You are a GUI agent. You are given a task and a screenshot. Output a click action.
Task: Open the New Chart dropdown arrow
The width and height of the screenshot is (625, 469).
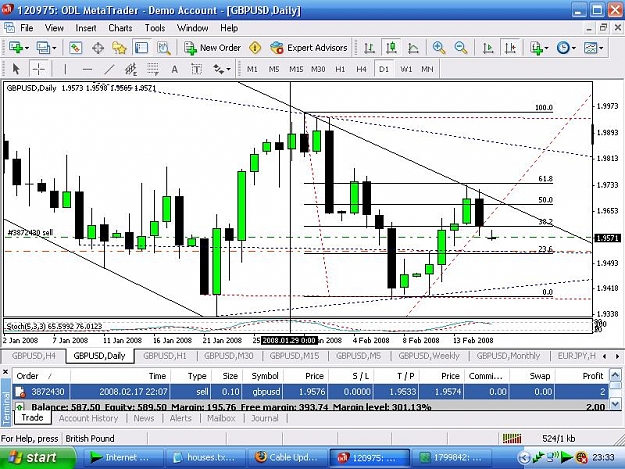(x=27, y=48)
